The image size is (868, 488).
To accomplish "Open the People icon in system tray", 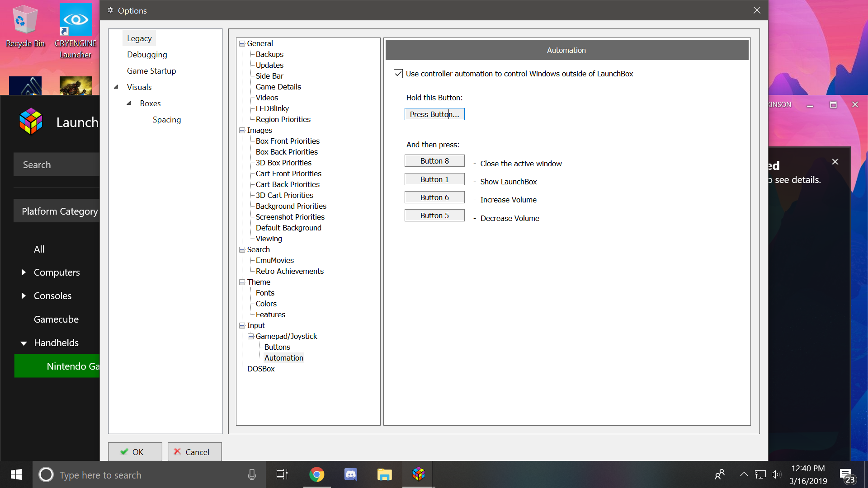I will click(x=720, y=474).
